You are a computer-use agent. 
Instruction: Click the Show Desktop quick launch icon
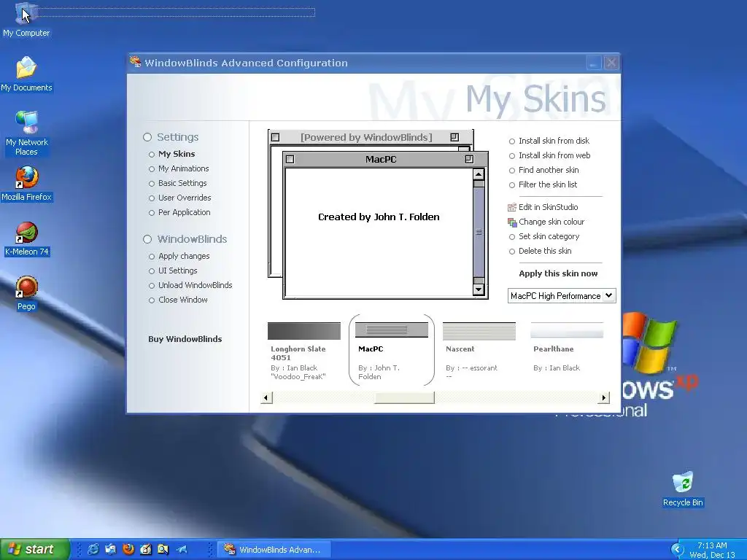111,549
